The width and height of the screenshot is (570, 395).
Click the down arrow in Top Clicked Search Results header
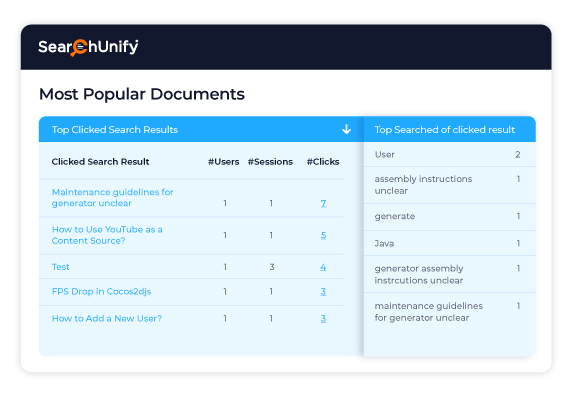(x=346, y=129)
